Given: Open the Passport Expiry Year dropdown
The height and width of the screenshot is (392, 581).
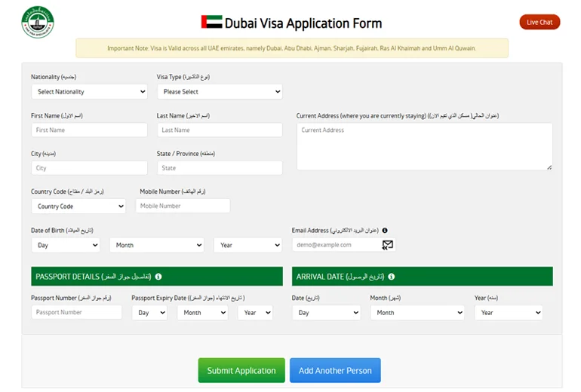Looking at the screenshot, I should (255, 313).
